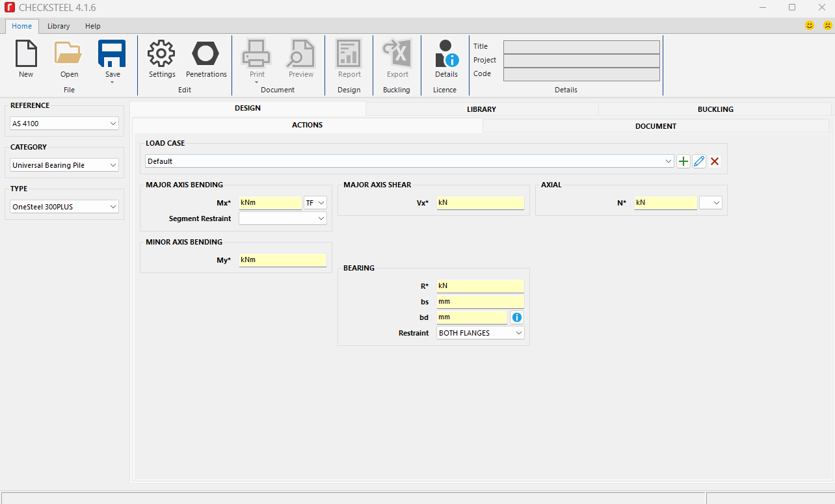The width and height of the screenshot is (835, 504).
Task: Open the Load Case Default dropdown
Action: click(410, 161)
